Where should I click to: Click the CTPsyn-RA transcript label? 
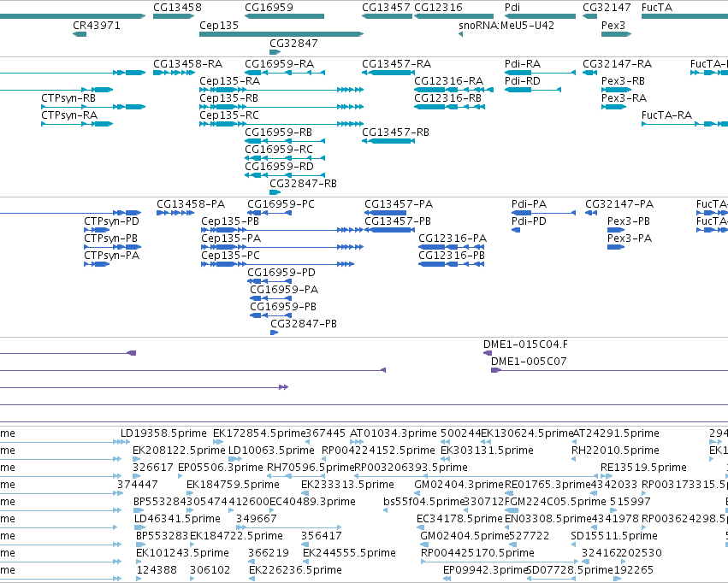[69, 115]
